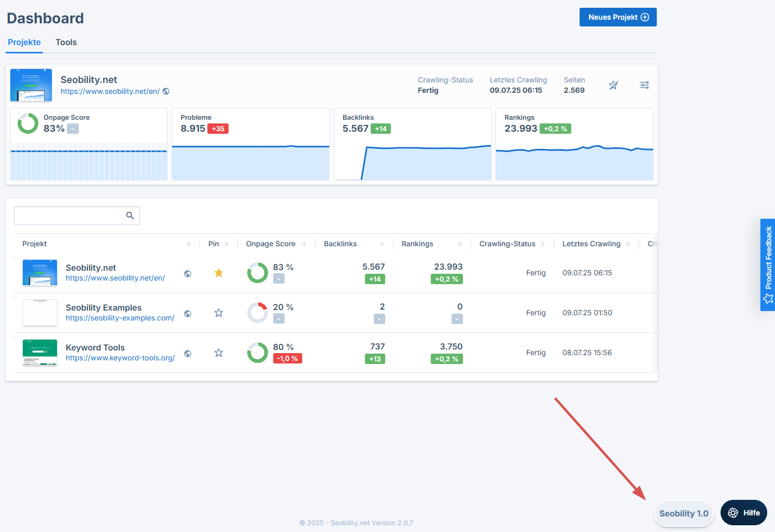Click the Onpage Score donut on top card
This screenshot has height=532, width=775.
(x=28, y=123)
